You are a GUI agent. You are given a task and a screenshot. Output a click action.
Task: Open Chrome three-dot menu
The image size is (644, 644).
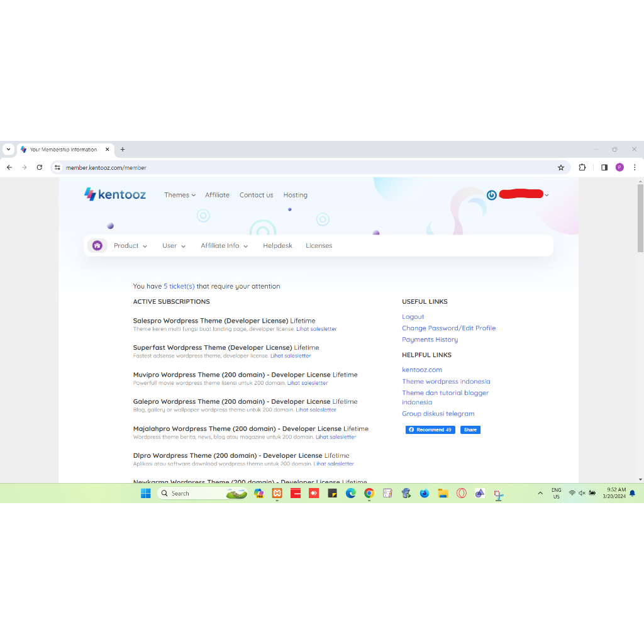pos(635,167)
